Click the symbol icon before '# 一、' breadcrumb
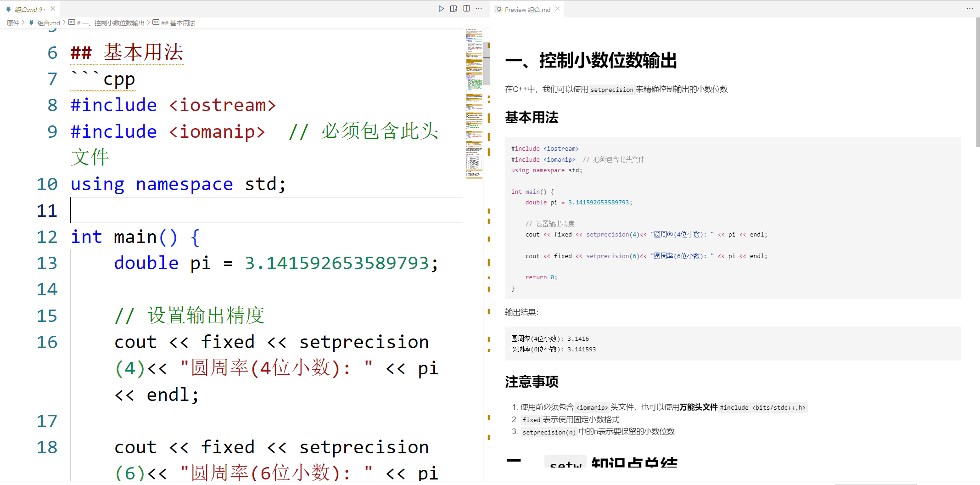 coord(72,23)
